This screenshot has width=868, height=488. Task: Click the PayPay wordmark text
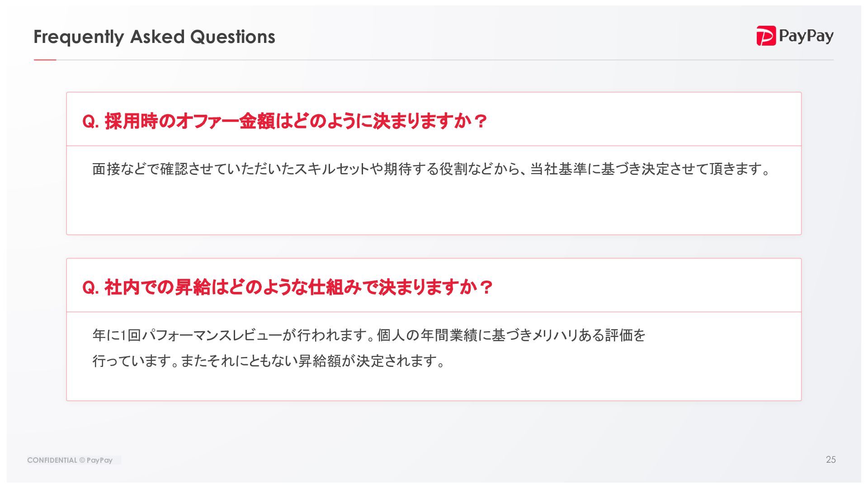(x=806, y=36)
